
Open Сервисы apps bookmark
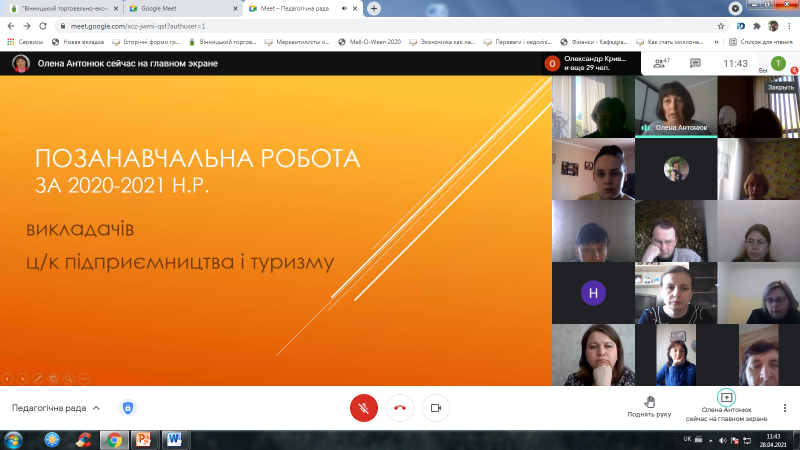(x=25, y=42)
